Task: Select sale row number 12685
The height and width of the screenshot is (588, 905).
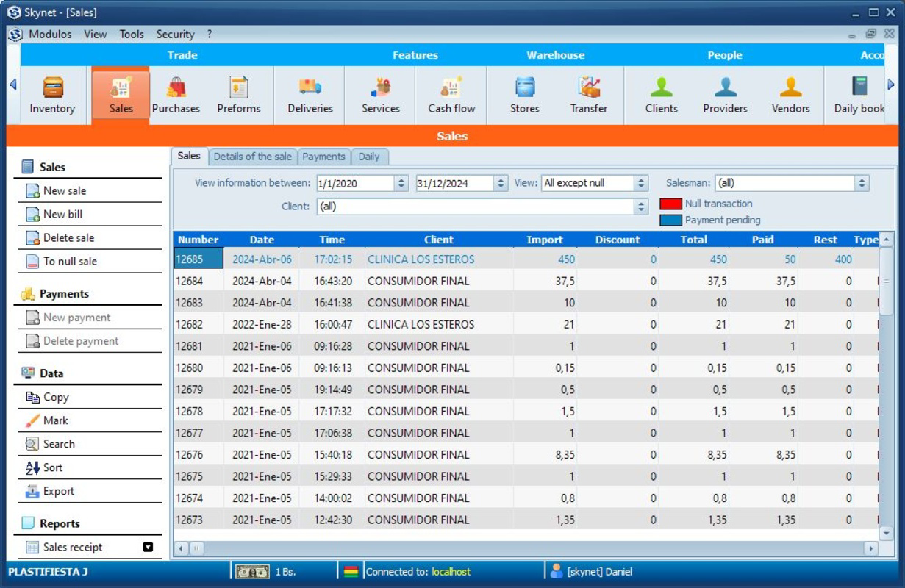Action: [526, 259]
